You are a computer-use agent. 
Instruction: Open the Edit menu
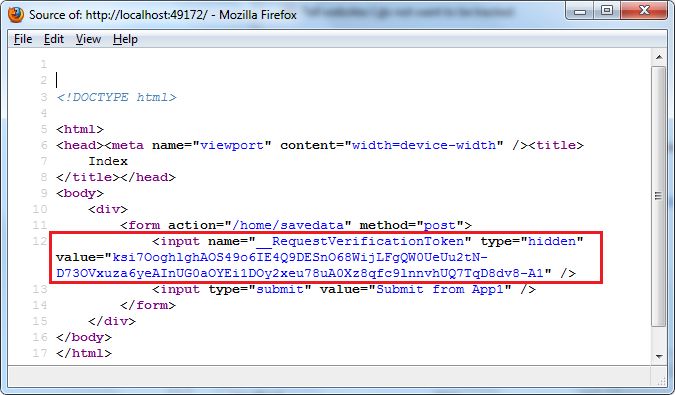tap(54, 39)
